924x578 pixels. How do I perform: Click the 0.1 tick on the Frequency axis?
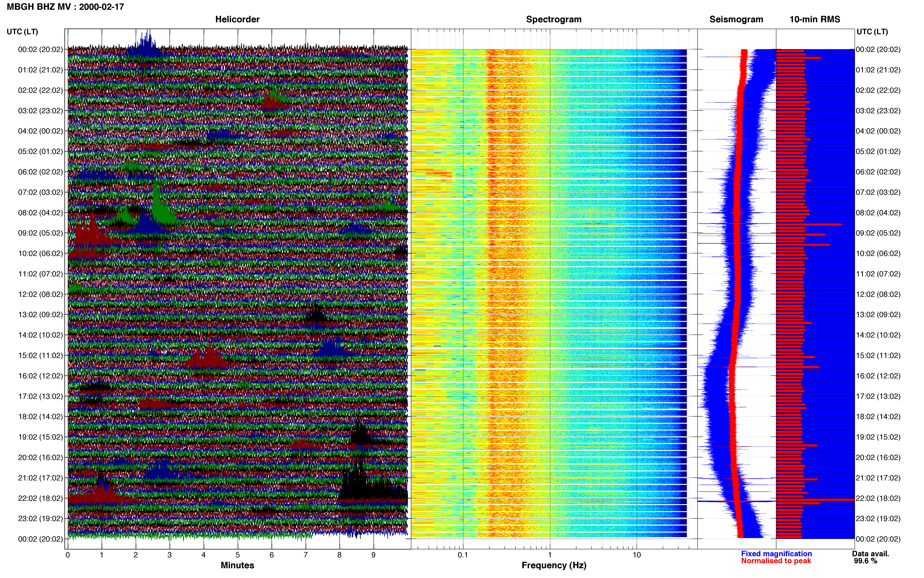pyautogui.click(x=463, y=555)
